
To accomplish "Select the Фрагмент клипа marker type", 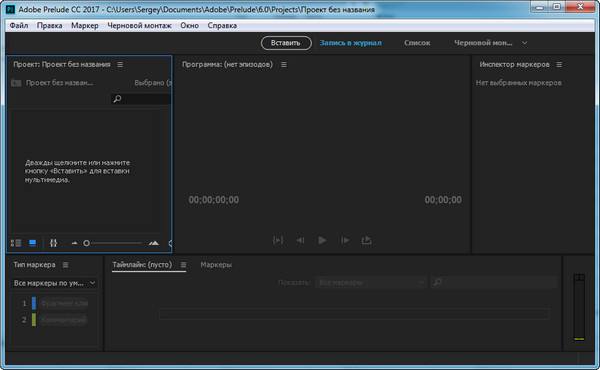I will [x=64, y=303].
